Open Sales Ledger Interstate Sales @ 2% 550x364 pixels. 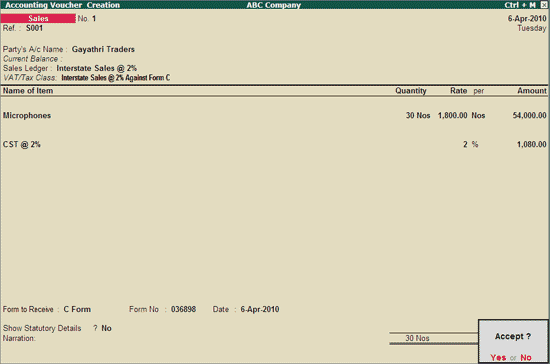click(x=96, y=68)
